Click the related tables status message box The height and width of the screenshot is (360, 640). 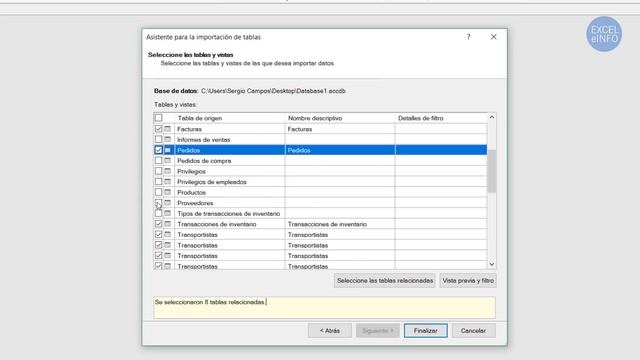pos(324,307)
